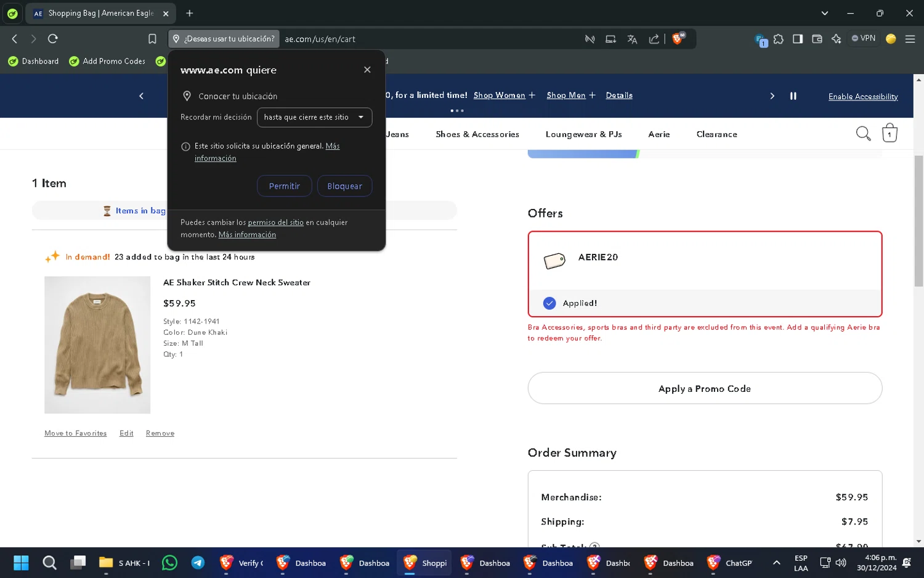Click the translate page icon in address bar
This screenshot has height=578, width=924.
point(632,39)
